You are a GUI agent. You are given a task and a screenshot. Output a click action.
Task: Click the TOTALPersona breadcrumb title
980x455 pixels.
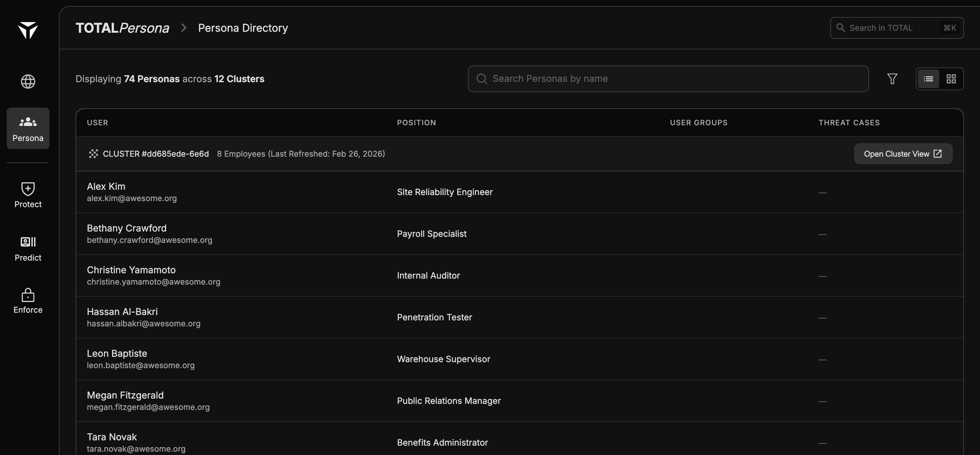[x=122, y=27]
